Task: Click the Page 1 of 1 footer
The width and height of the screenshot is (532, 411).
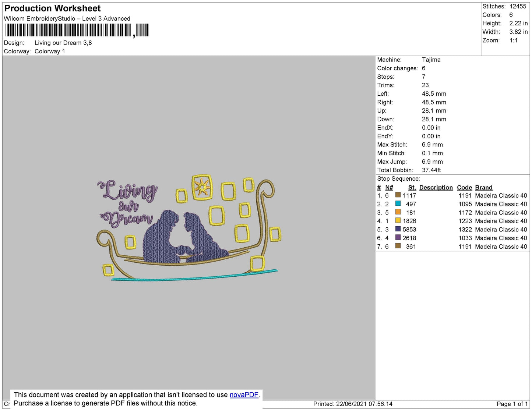Action: [x=512, y=404]
